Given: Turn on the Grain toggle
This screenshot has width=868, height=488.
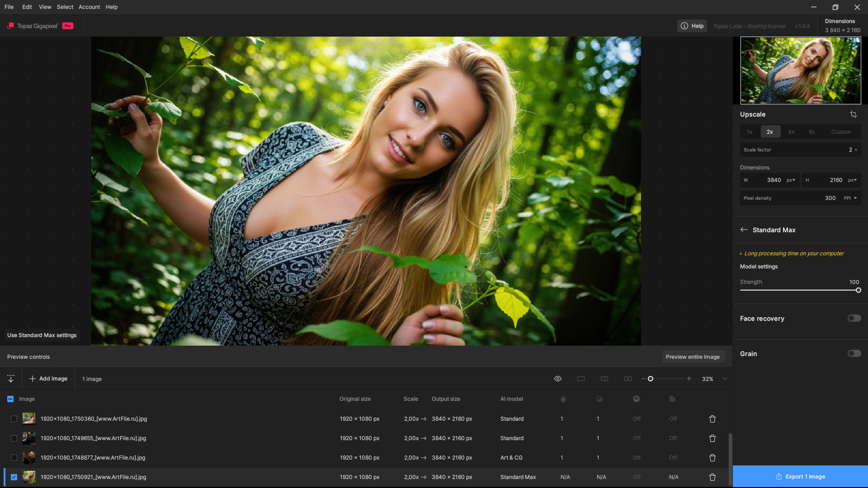Looking at the screenshot, I should [x=854, y=353].
